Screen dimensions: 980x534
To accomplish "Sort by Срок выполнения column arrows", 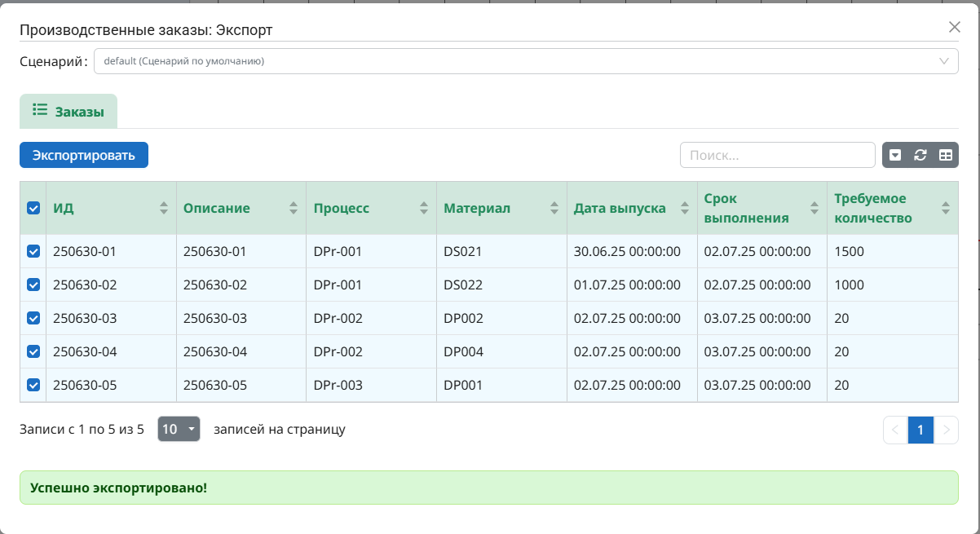I will coord(814,208).
